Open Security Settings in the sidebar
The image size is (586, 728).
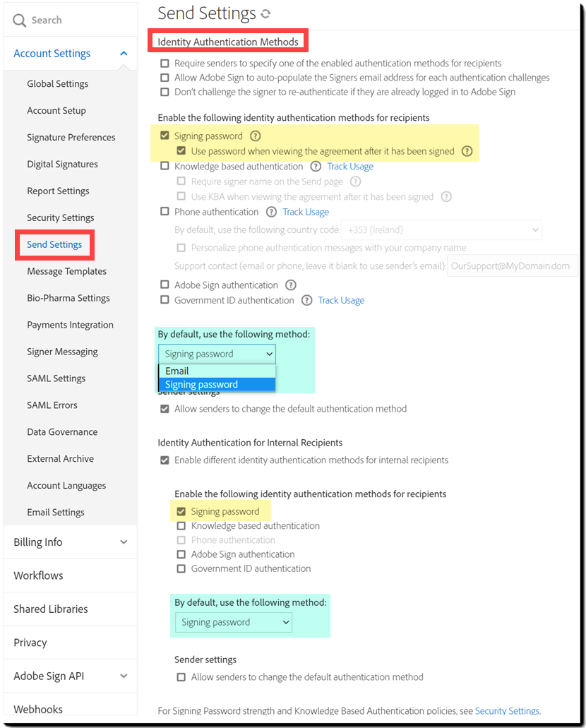60,217
